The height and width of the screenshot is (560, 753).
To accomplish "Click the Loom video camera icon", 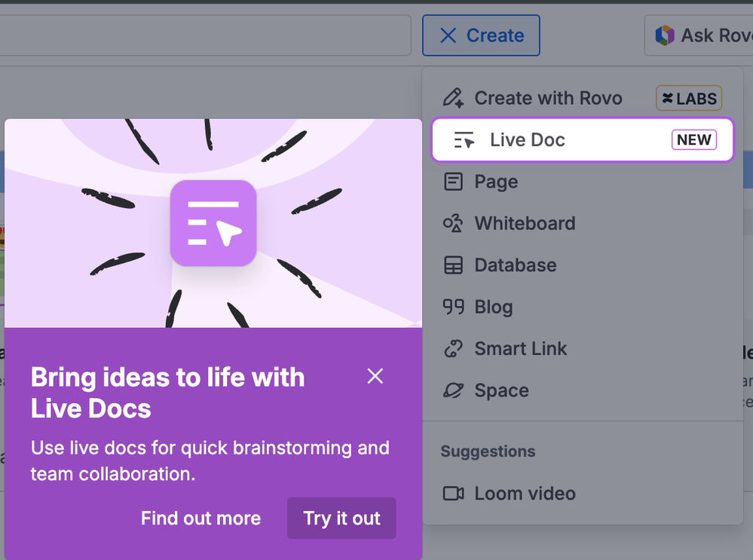I will (453, 493).
